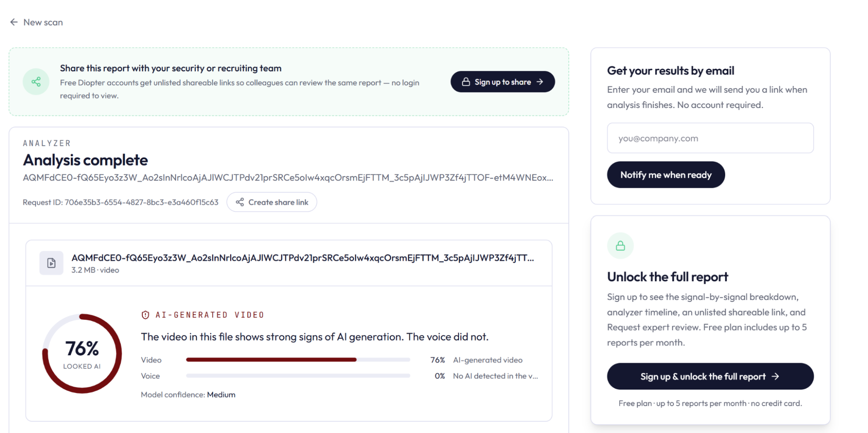Viewport: 868px width, 433px height.
Task: Click the arrow on Sign up to share button
Action: point(540,82)
